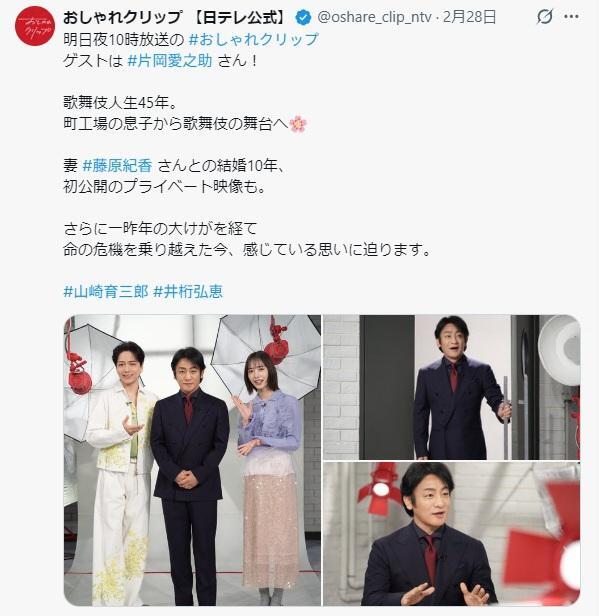Open the #井桁弘恵 hashtag
Screen dimensions: 599x616
point(188,292)
